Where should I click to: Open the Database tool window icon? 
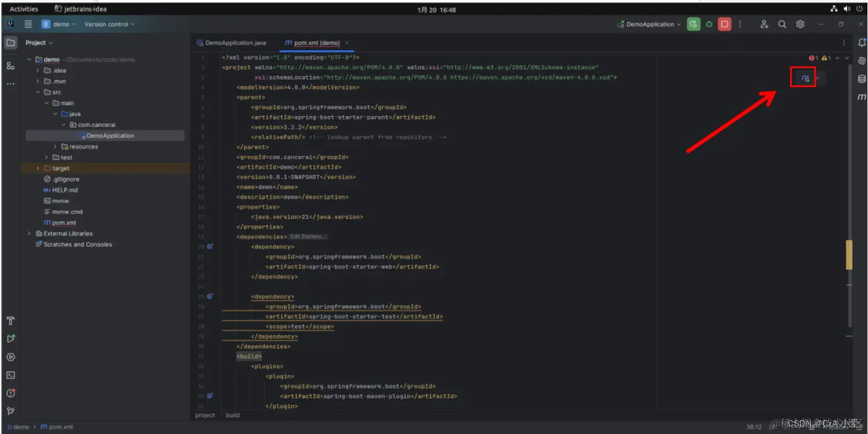(862, 79)
